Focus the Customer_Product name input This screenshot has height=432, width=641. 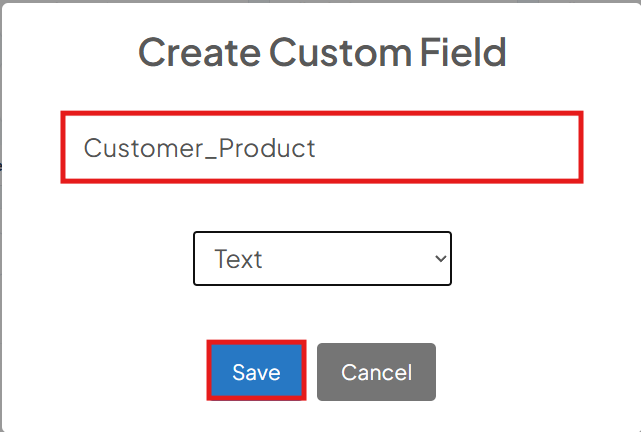(322, 147)
